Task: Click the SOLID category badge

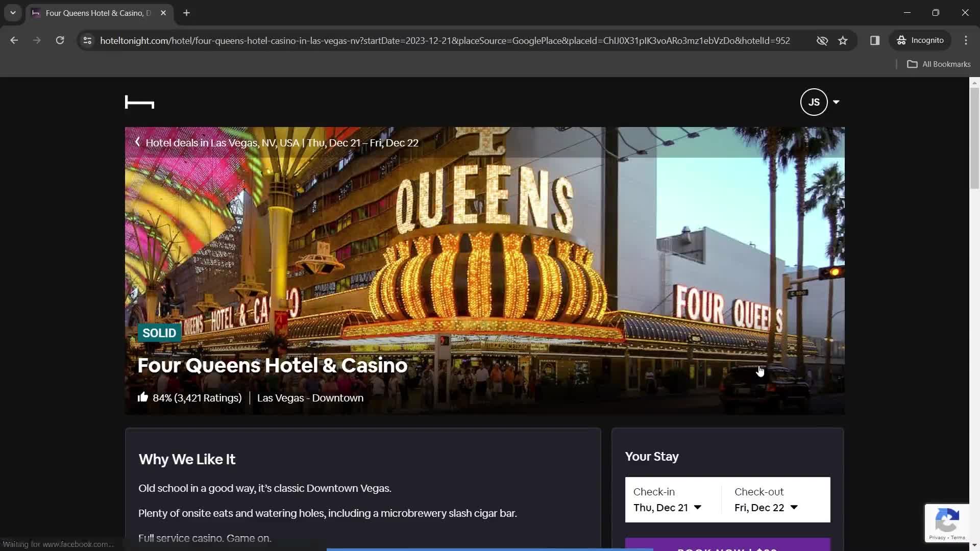Action: tap(159, 333)
